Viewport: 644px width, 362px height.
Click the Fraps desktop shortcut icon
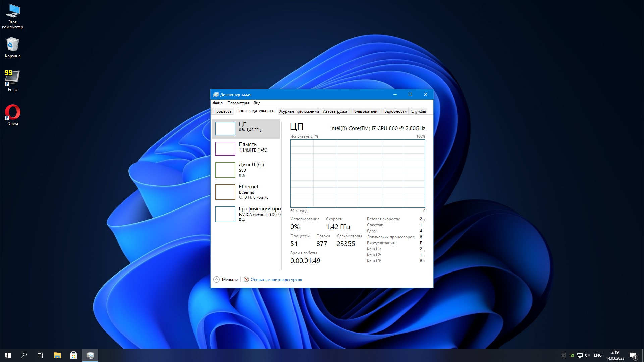coord(12,78)
